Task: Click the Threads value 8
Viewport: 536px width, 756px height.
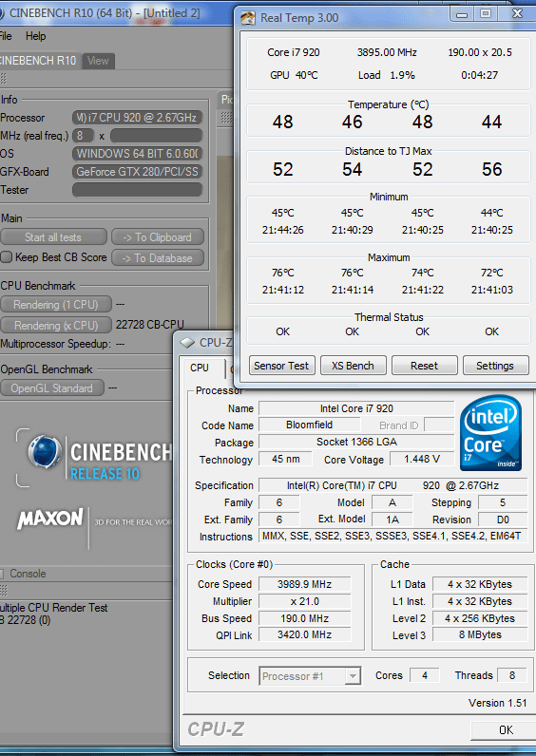Action: [512, 675]
